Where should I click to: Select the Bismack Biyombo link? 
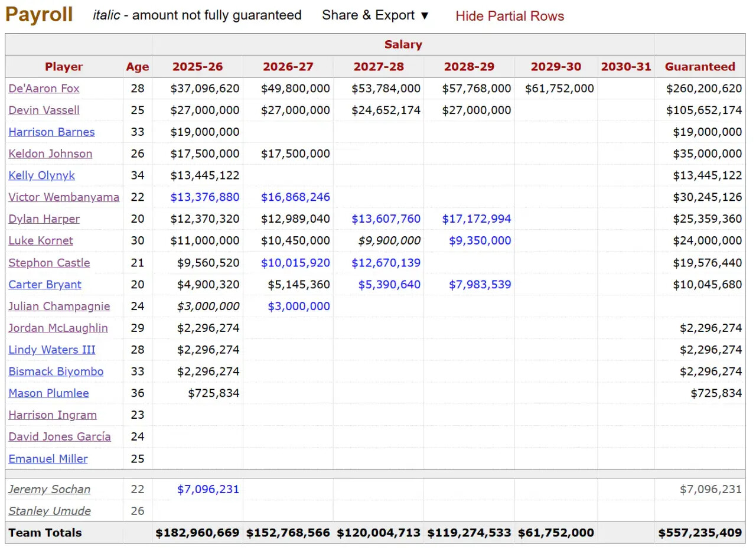[56, 371]
